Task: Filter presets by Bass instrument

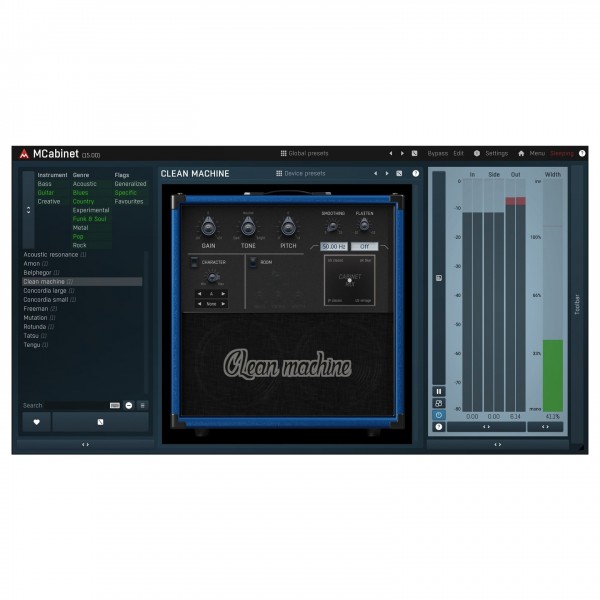Action: tap(44, 184)
